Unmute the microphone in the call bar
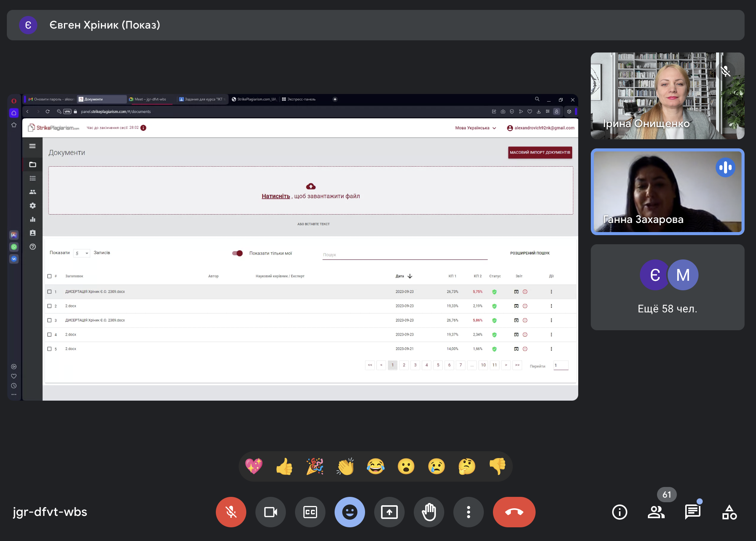The width and height of the screenshot is (756, 541). click(x=231, y=512)
